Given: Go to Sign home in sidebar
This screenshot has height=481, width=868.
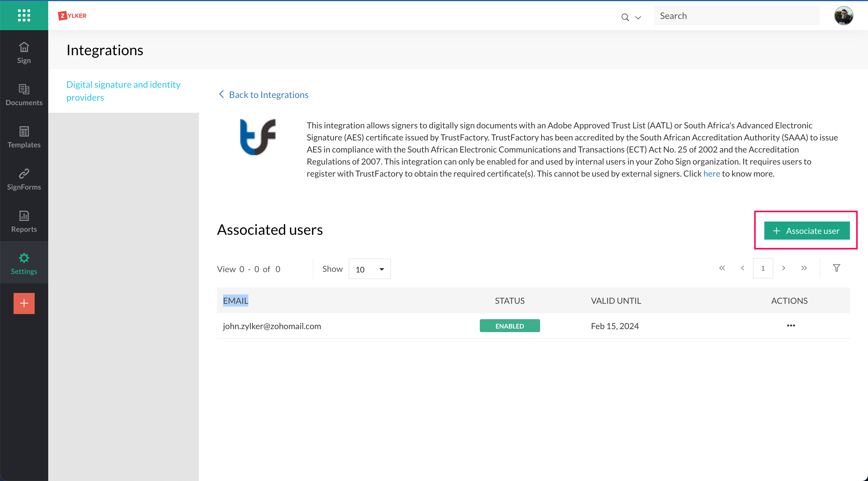Looking at the screenshot, I should pos(24,52).
